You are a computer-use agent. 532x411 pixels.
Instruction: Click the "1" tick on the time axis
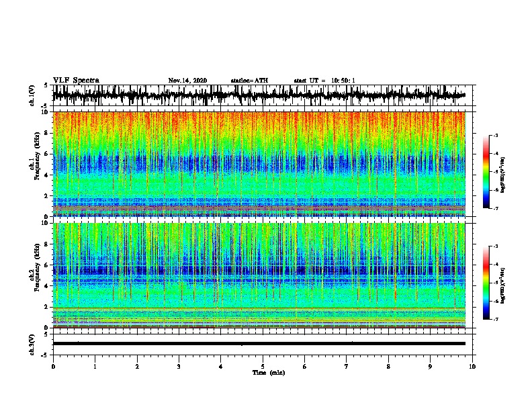[95, 367]
